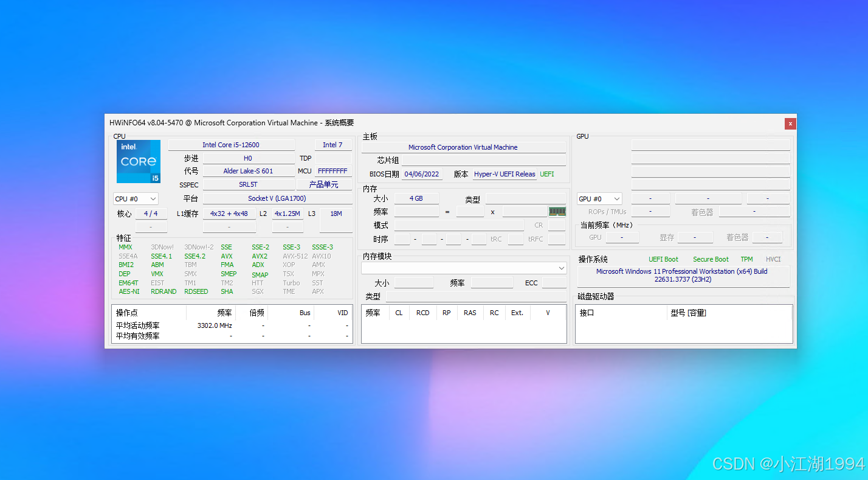The width and height of the screenshot is (868, 480).
Task: Click the Intel 7 process button
Action: click(x=332, y=145)
